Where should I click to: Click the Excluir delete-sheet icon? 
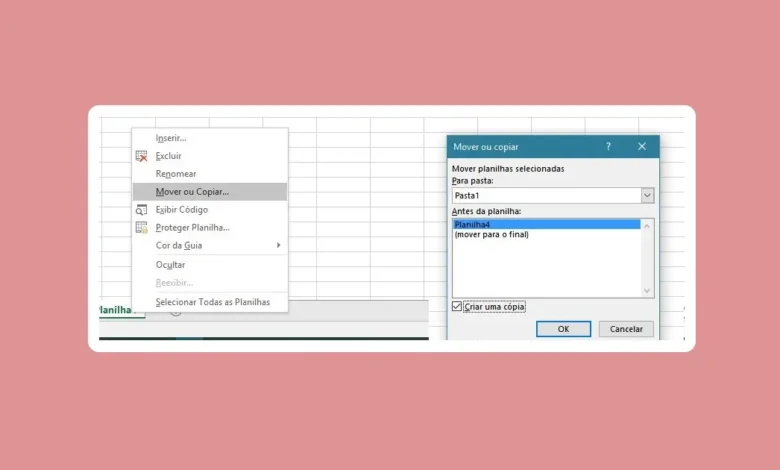pyautogui.click(x=142, y=156)
